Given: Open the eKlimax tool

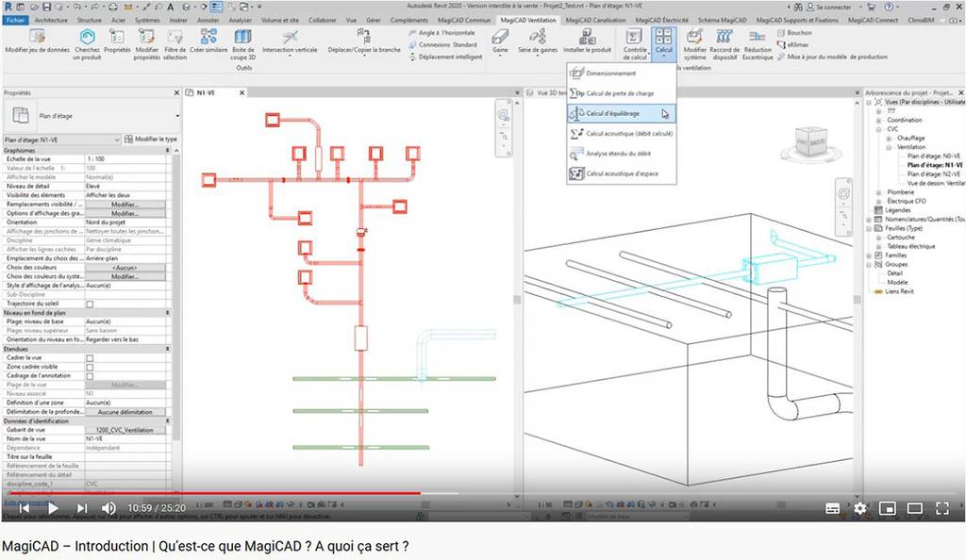Looking at the screenshot, I should [792, 44].
